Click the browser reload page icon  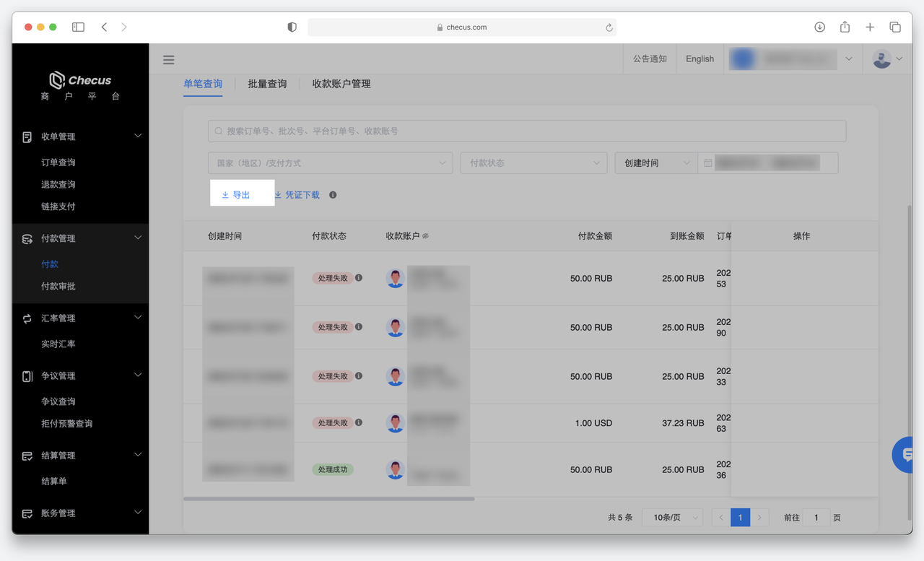point(609,27)
